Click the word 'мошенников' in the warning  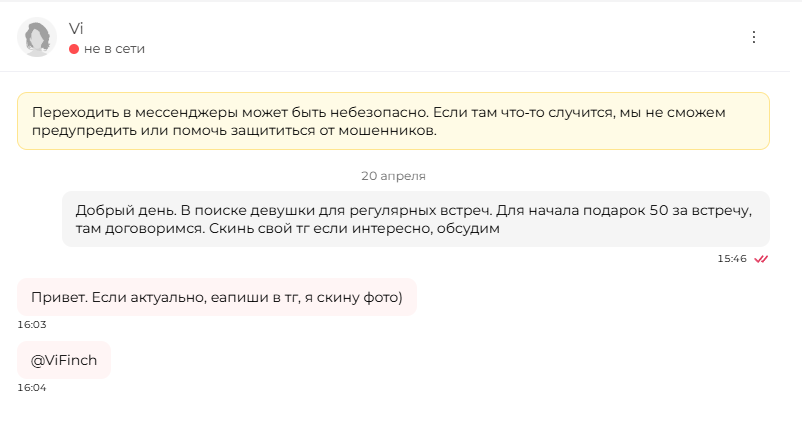387,131
